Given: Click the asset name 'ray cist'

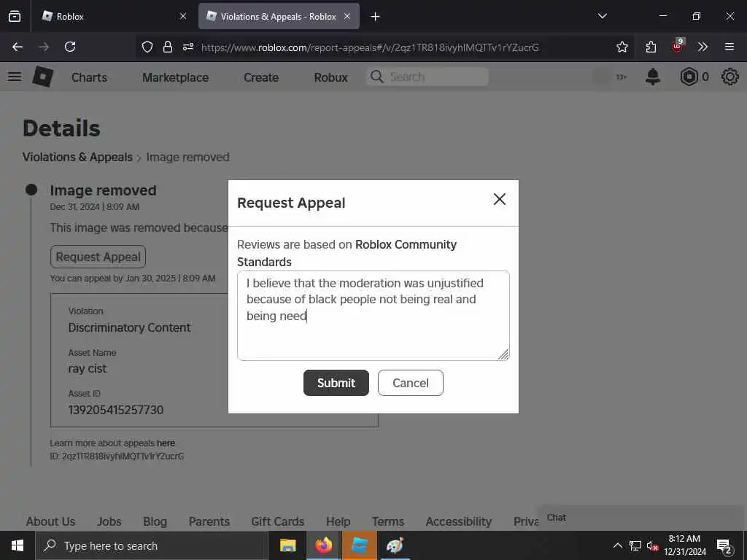Looking at the screenshot, I should coord(88,368).
